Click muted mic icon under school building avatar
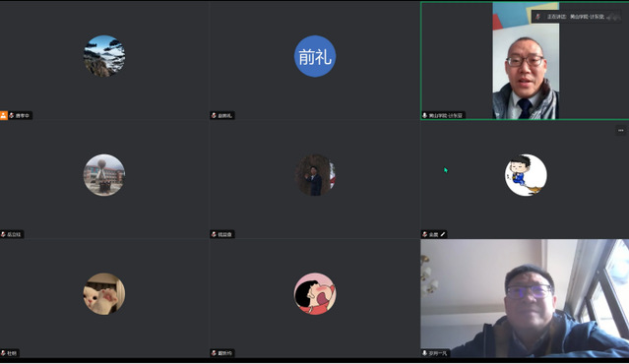This screenshot has height=364, width=629. coord(3,234)
